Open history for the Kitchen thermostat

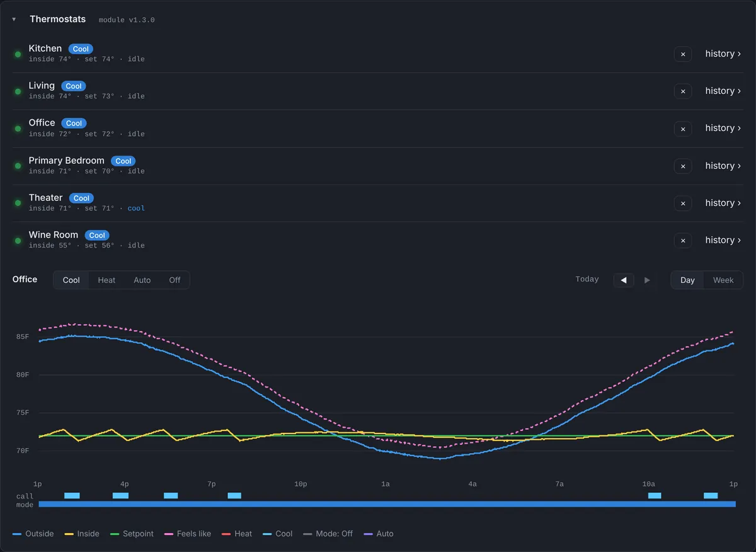click(723, 54)
